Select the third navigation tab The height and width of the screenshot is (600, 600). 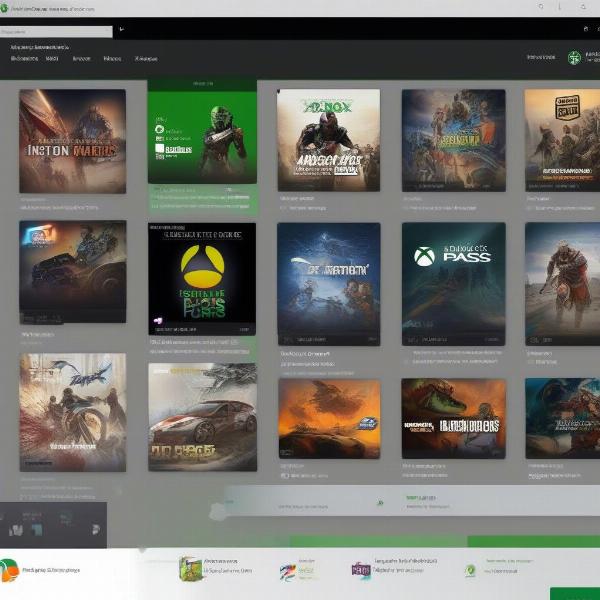(82, 59)
